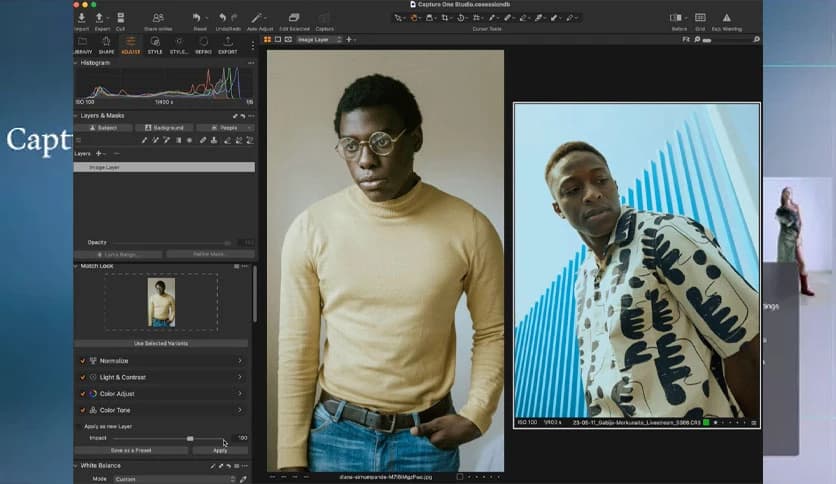The width and height of the screenshot is (836, 484).
Task: Click the Match Look Apply button
Action: click(x=220, y=451)
